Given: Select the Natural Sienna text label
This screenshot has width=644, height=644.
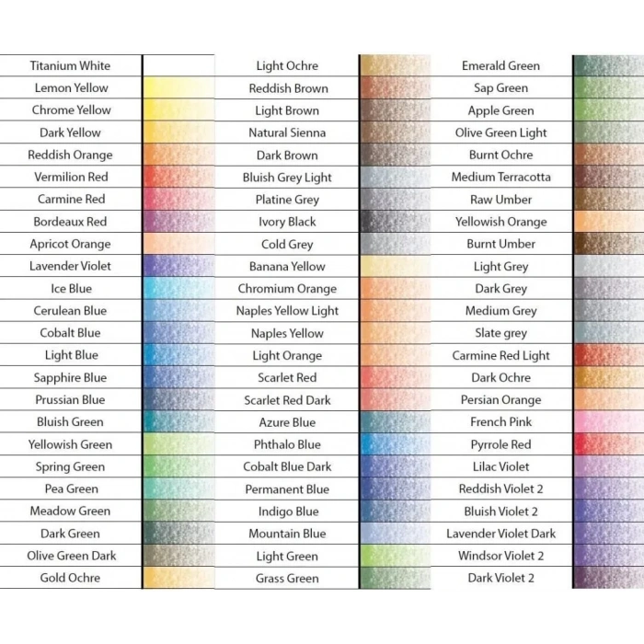Looking at the screenshot, I should click(287, 132).
